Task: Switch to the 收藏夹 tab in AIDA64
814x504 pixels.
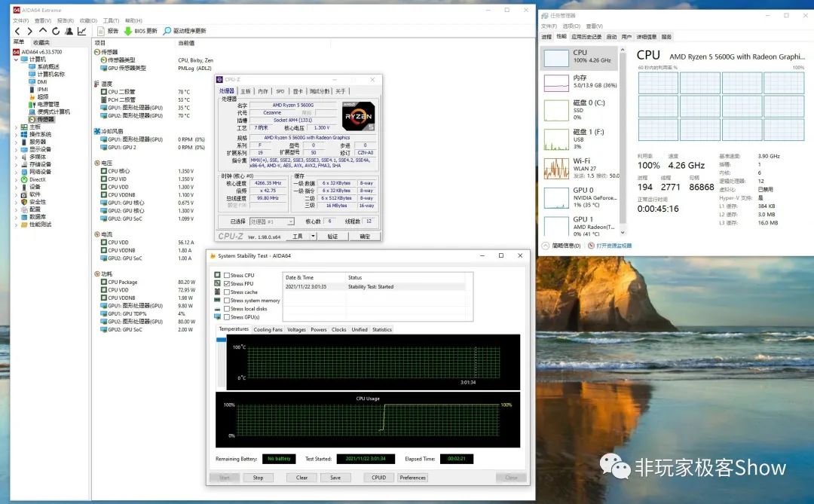Action: click(x=41, y=42)
